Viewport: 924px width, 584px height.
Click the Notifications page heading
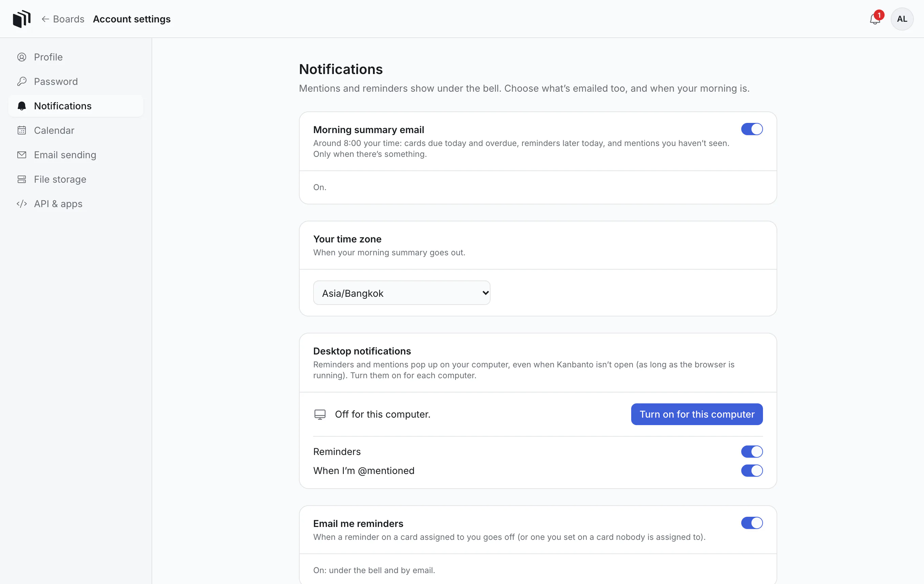coord(341,69)
